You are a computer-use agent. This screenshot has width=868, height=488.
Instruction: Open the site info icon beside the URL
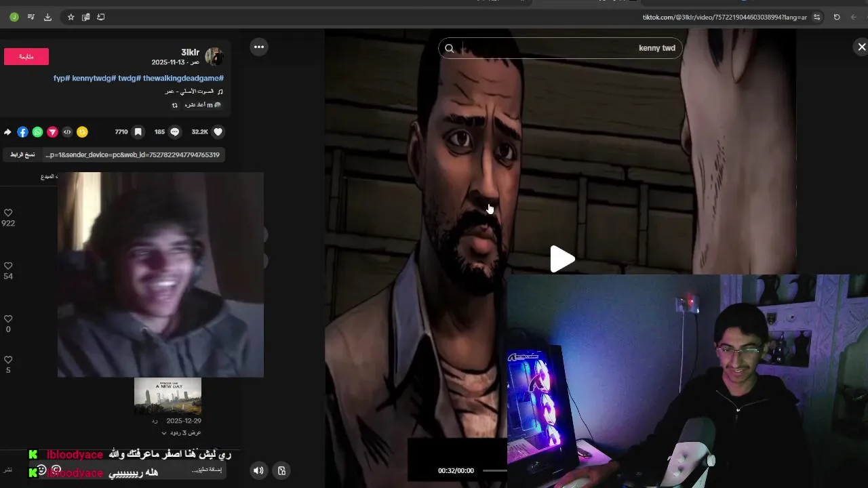(817, 17)
